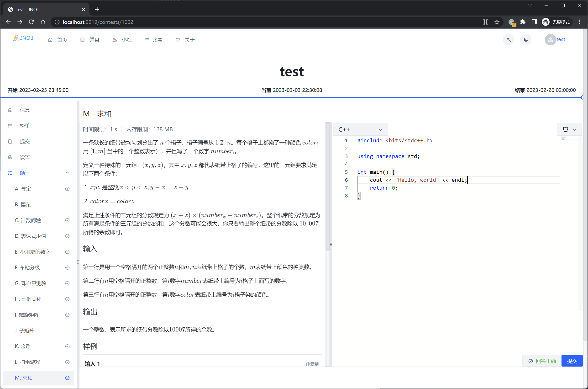Image resolution: width=588 pixels, height=389 pixels.
Task: Select problem H. 比例简化
Action: [39, 299]
